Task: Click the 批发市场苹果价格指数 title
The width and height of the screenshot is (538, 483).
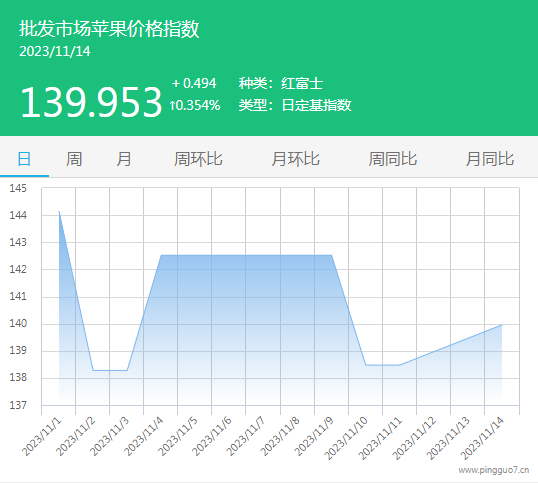Action: (109, 28)
